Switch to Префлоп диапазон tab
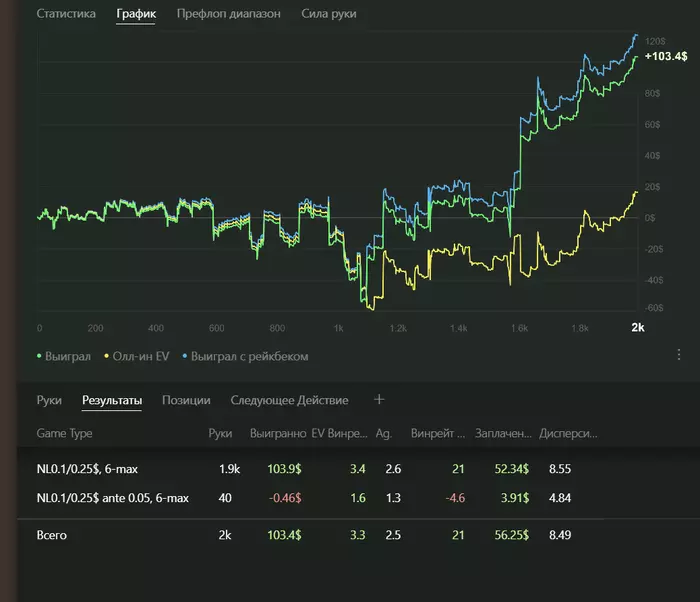This screenshot has width=700, height=602. [229, 14]
